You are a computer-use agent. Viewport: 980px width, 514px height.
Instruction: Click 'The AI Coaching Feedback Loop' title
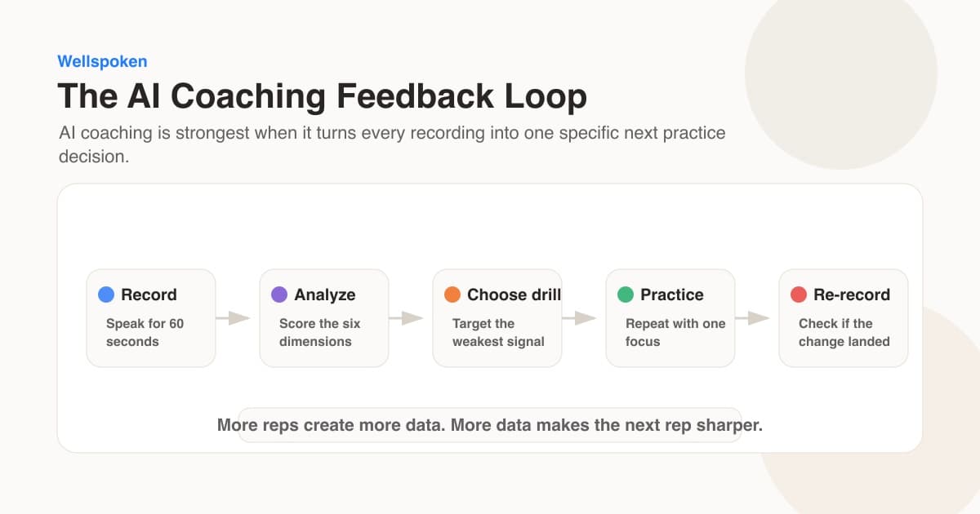pyautogui.click(x=322, y=96)
